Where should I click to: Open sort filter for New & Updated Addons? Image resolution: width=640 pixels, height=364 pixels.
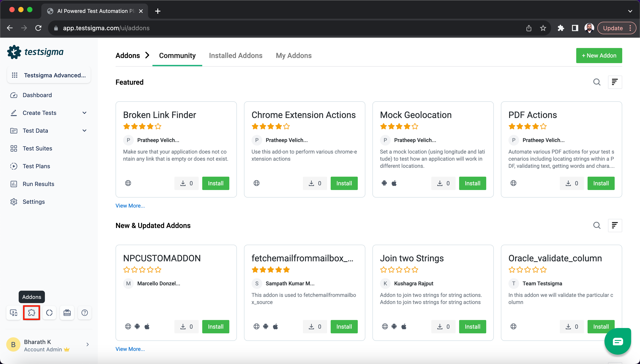615,225
